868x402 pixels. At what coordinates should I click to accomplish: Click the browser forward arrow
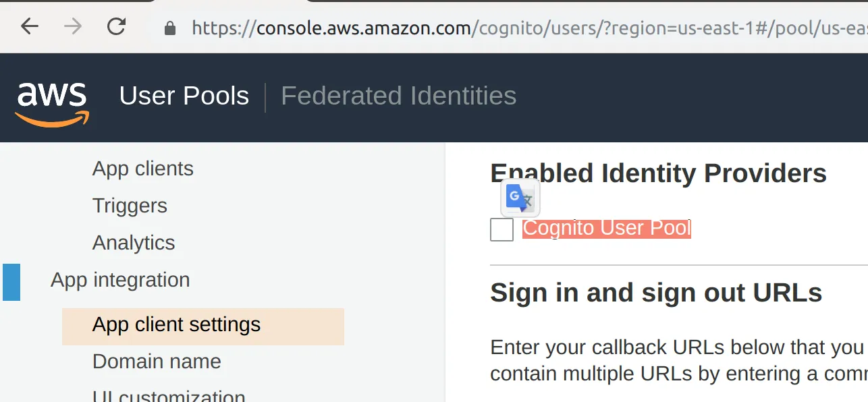(73, 27)
